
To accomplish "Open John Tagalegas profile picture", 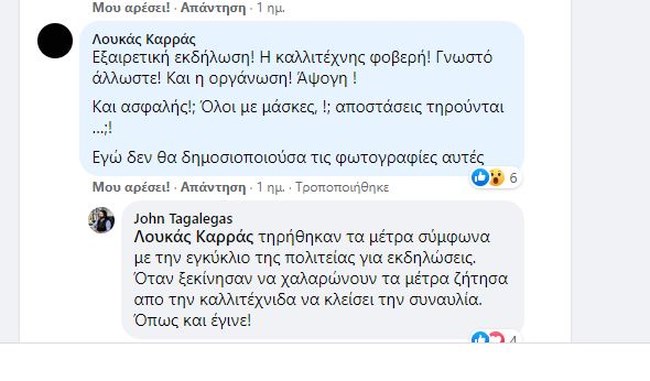I will (x=102, y=220).
